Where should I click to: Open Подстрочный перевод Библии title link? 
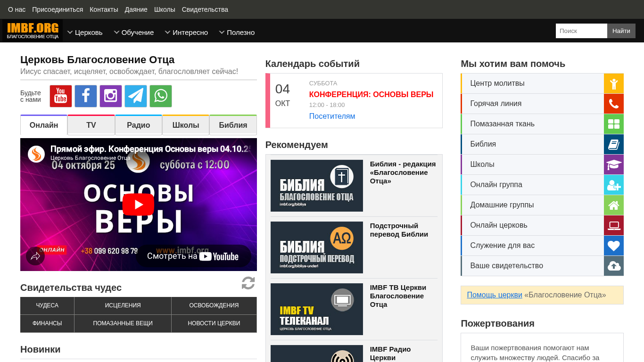[x=399, y=230]
